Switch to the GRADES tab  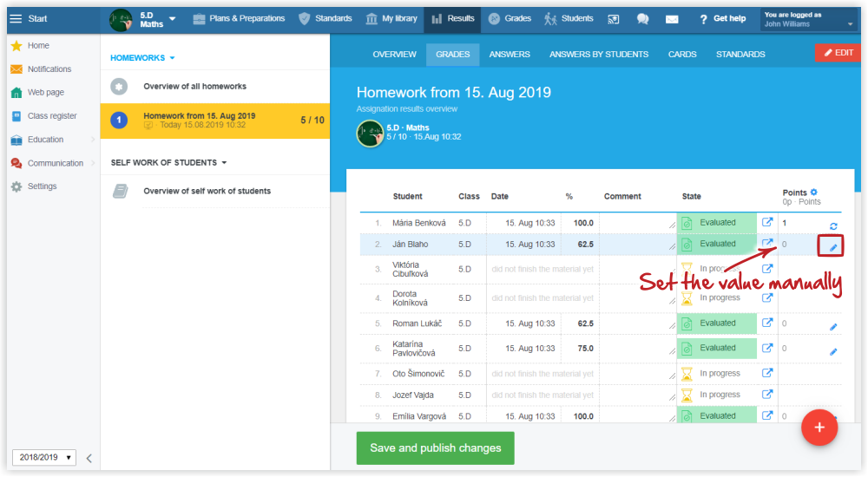pos(453,55)
